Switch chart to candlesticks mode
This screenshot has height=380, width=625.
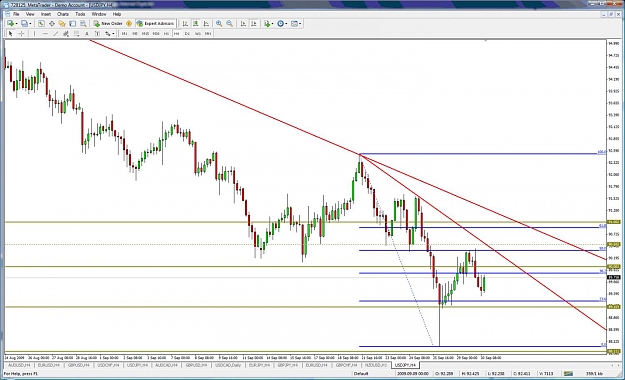(196, 24)
